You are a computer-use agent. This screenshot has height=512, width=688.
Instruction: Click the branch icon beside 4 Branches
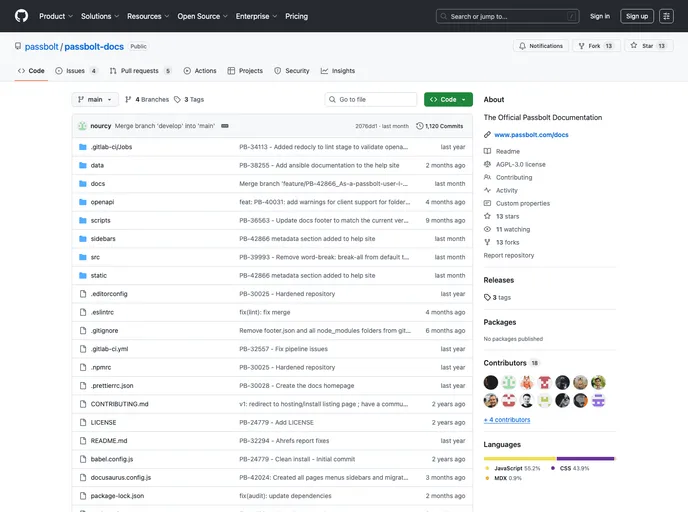click(128, 100)
